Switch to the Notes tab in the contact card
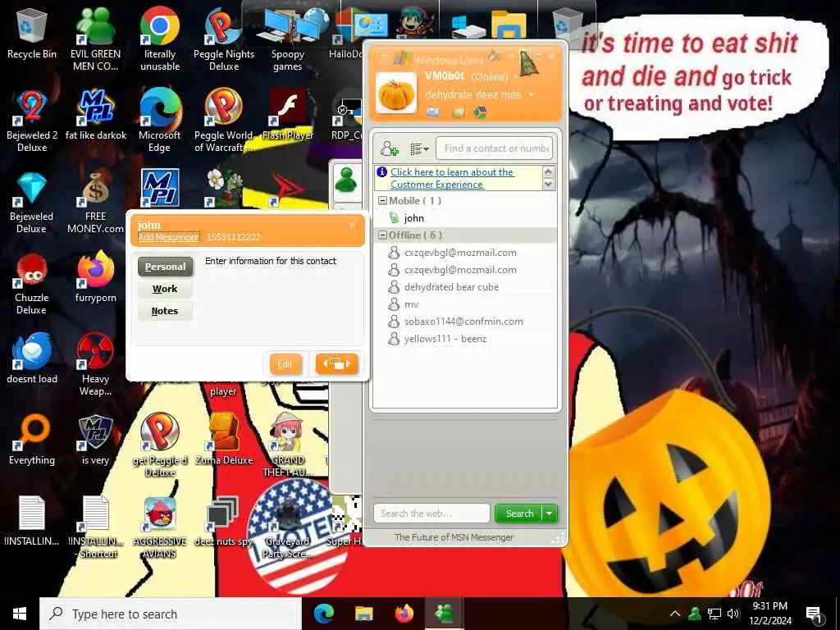This screenshot has width=840, height=630. pyautogui.click(x=165, y=311)
